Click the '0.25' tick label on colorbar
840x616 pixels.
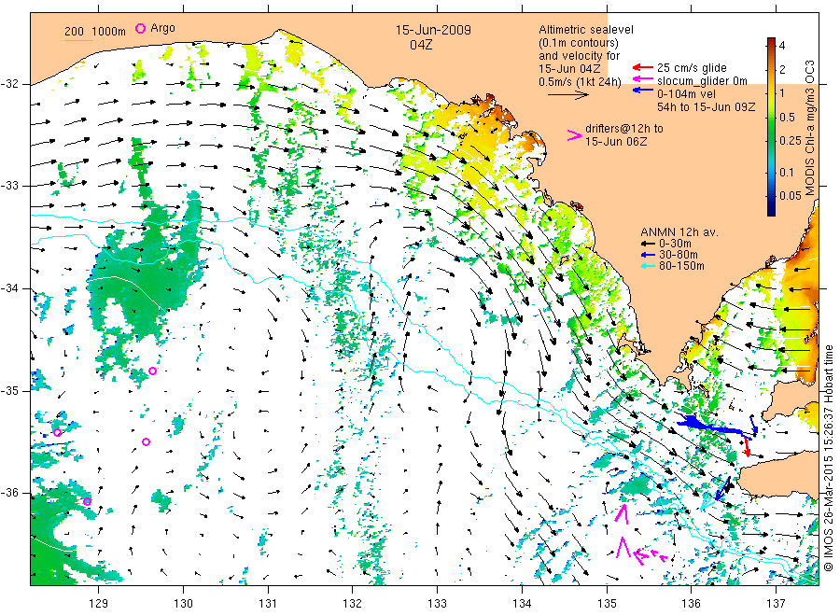pyautogui.click(x=791, y=141)
